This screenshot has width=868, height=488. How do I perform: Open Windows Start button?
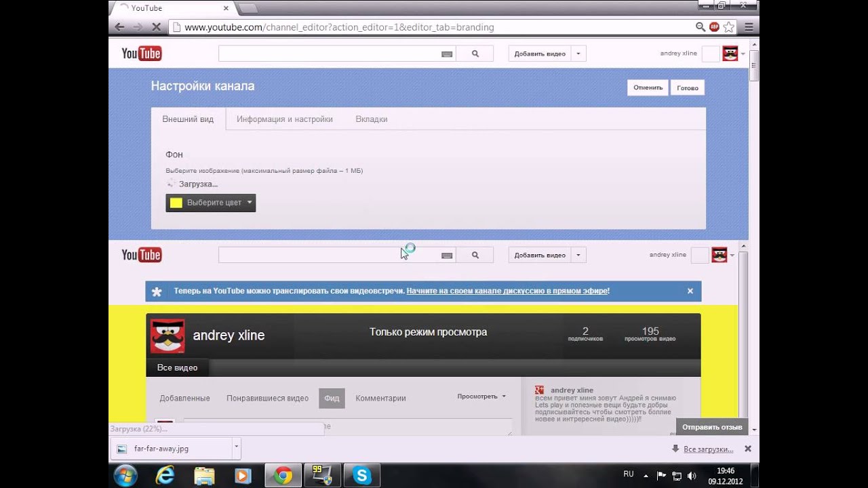point(125,476)
